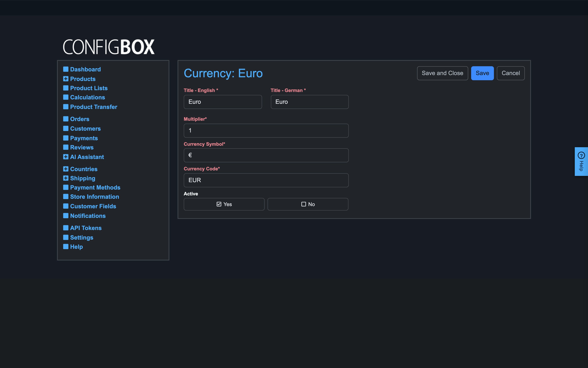Expand the Countries plus icon

click(66, 169)
